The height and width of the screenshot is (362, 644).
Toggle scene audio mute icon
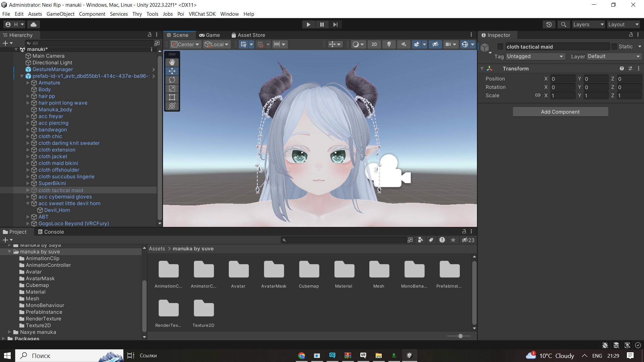pyautogui.click(x=404, y=44)
